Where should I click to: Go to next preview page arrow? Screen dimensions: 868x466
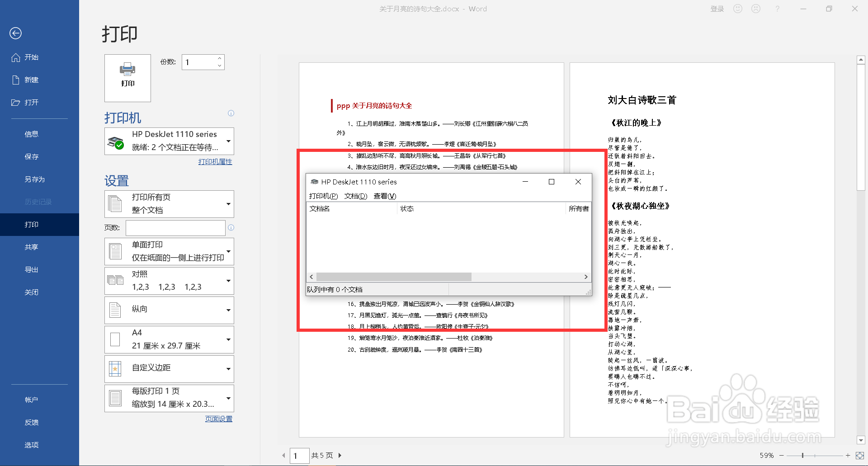click(x=340, y=456)
